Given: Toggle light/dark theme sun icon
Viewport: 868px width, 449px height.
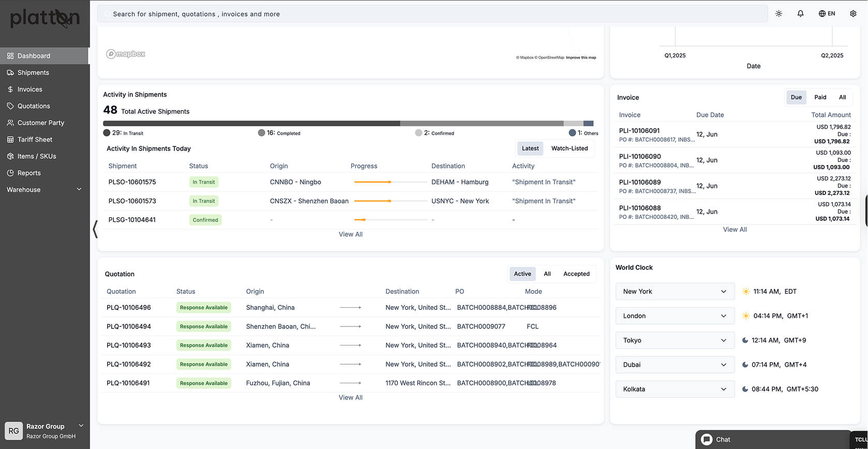Looking at the screenshot, I should pyautogui.click(x=779, y=14).
